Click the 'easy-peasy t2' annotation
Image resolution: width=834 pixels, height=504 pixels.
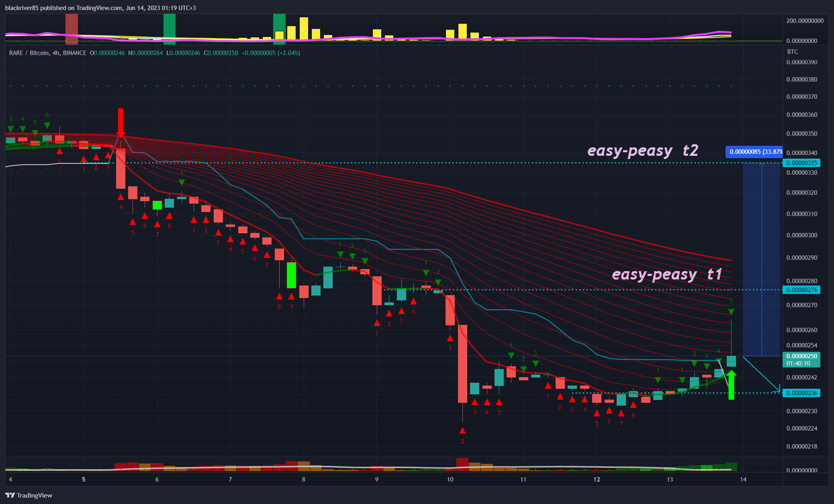coord(643,151)
